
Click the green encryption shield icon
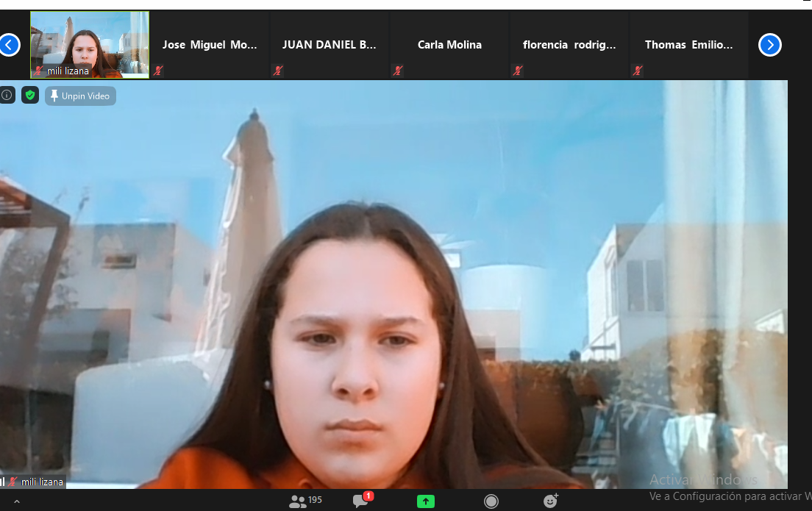click(30, 96)
